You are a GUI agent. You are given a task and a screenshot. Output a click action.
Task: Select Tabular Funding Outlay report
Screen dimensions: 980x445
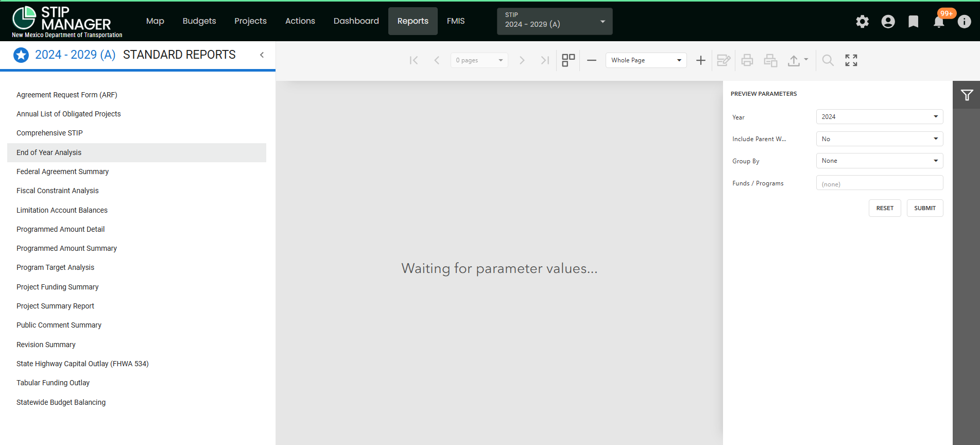tap(136, 383)
